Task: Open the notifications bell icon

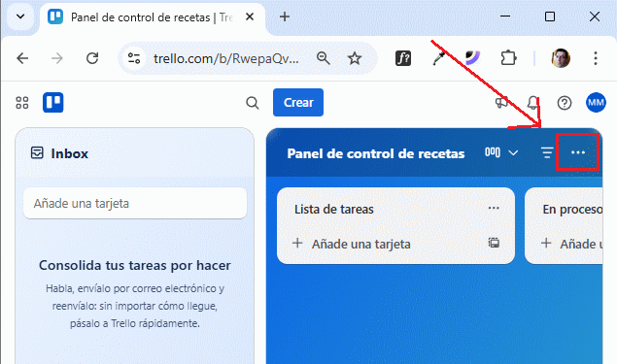Action: click(532, 103)
